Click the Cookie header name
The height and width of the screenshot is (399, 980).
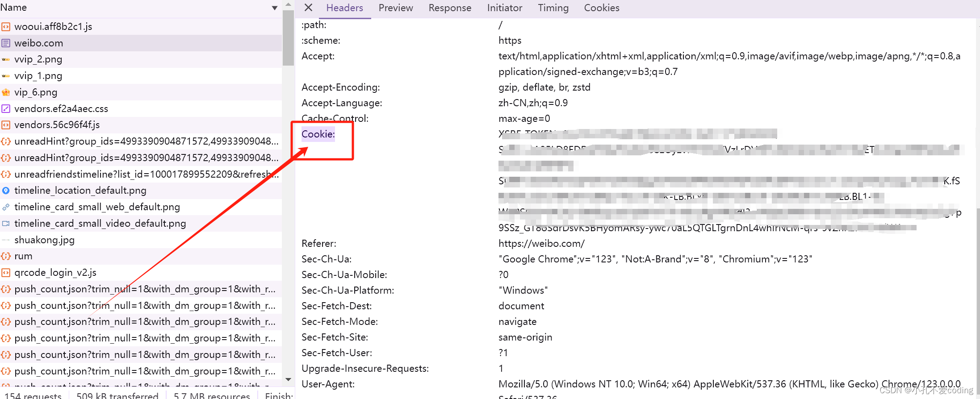[318, 134]
